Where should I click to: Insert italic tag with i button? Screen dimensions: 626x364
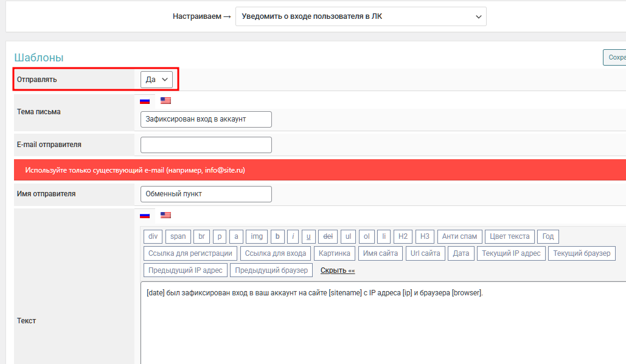[294, 236]
